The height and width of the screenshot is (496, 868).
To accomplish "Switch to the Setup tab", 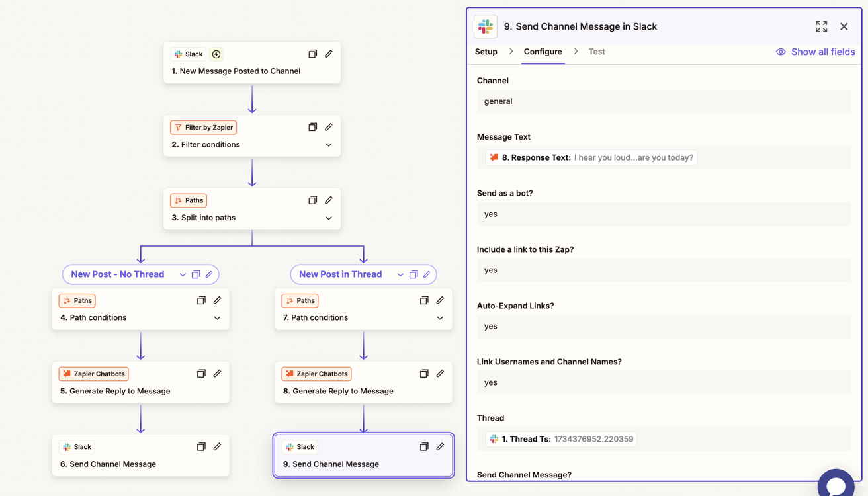I will pyautogui.click(x=486, y=52).
